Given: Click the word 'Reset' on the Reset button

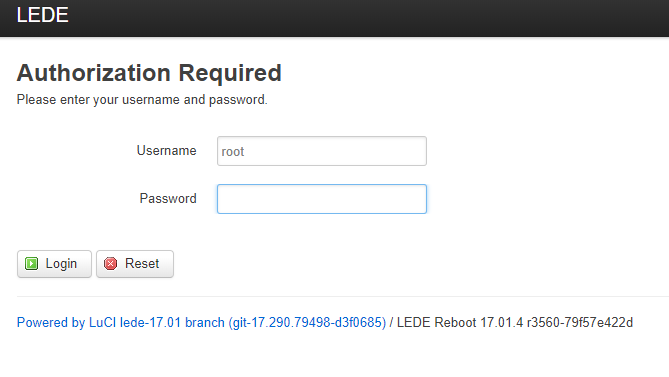Looking at the screenshot, I should tap(142, 264).
